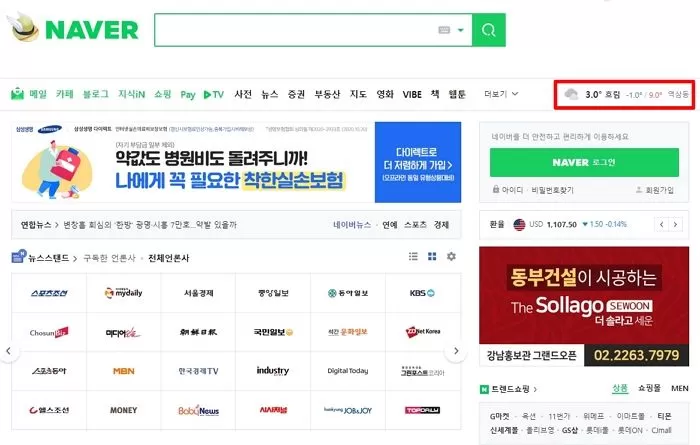Go to 책 books link
Image resolution: width=700 pixels, height=445 pixels.
click(435, 94)
